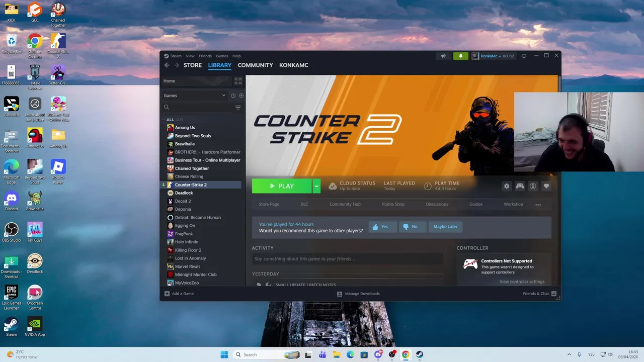Click Steam icon in the taskbar
Image resolution: width=644 pixels, height=362 pixels.
tap(419, 354)
